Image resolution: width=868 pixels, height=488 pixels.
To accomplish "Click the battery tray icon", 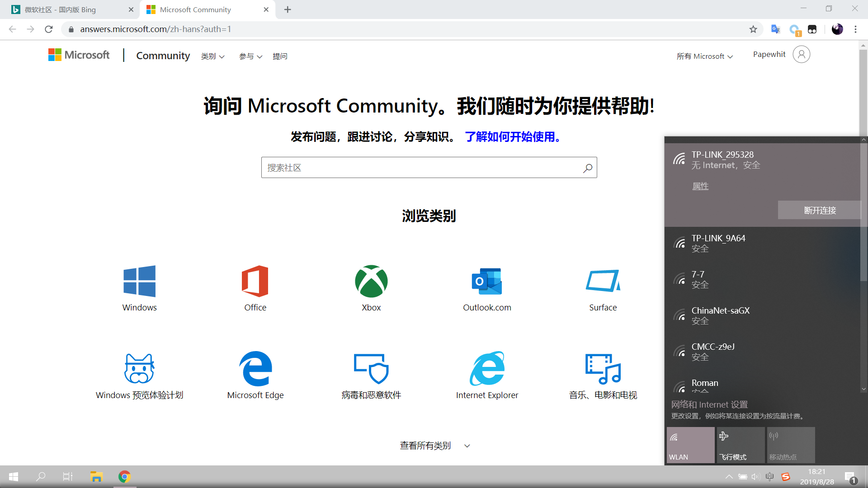I will click(x=742, y=477).
